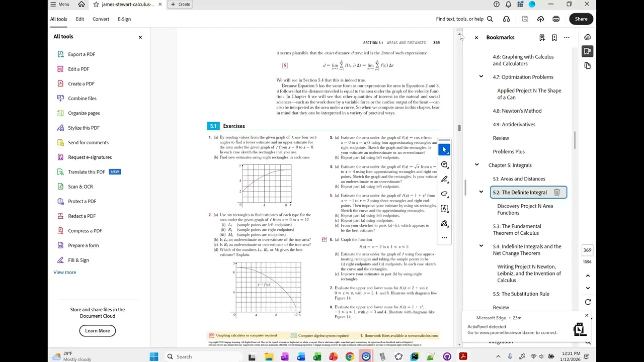Activate the Select arrow tool in floating toolbar
644x362 pixels.
444,150
